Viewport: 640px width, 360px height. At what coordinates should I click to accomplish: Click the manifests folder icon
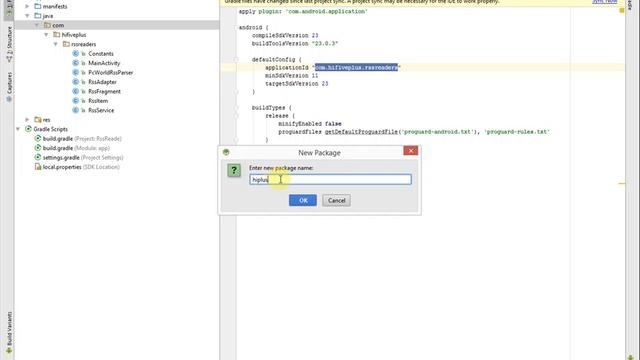38,7
